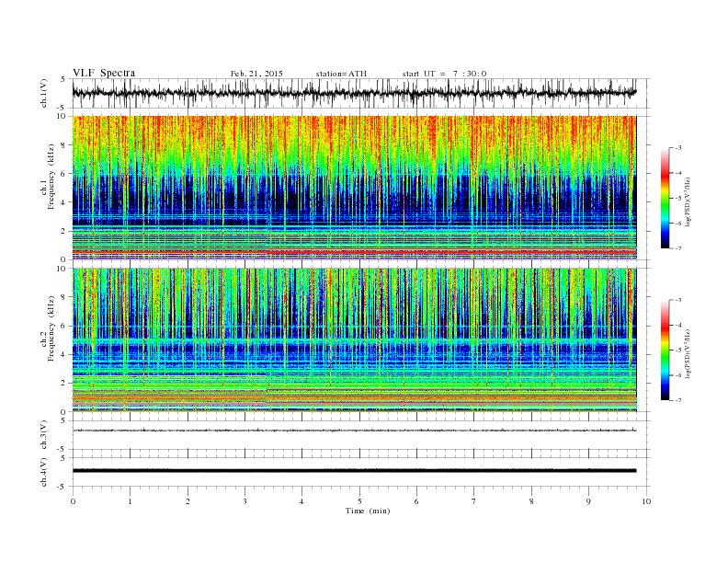This screenshot has height=563, width=728.
Task: Click the upper color scale bar for ch.1
Action: 665,198
